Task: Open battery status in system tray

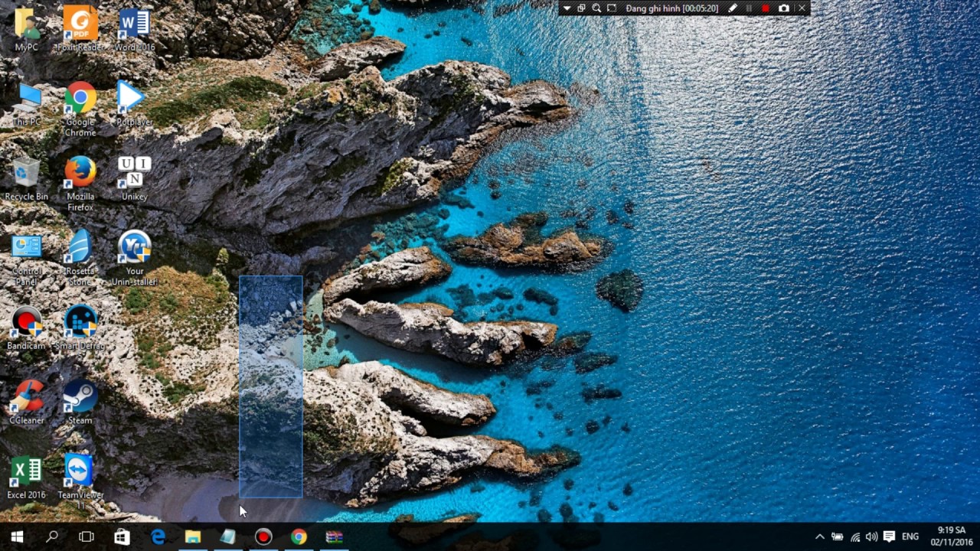Action: [838, 536]
